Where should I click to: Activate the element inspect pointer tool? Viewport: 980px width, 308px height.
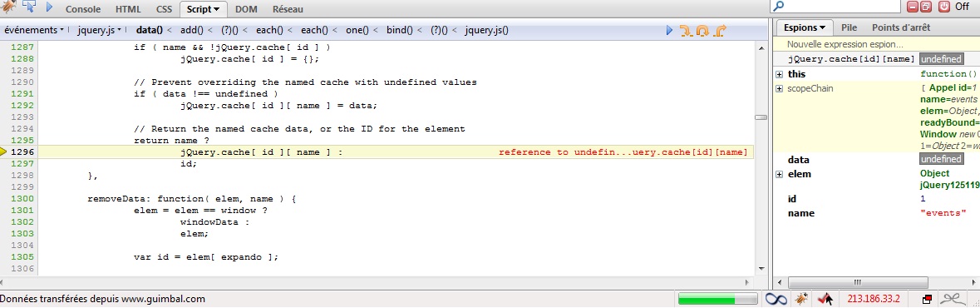point(29,7)
